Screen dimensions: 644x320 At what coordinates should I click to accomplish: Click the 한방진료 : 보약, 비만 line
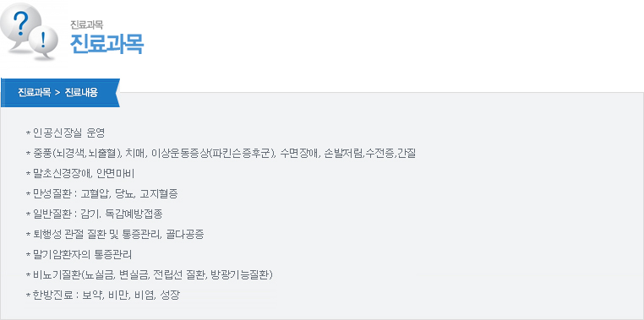[x=102, y=296]
